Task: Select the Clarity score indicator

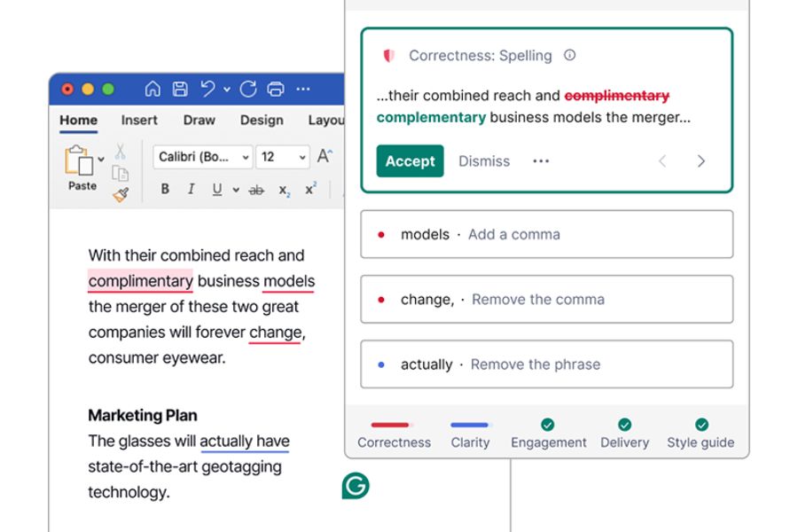Action: click(x=470, y=434)
